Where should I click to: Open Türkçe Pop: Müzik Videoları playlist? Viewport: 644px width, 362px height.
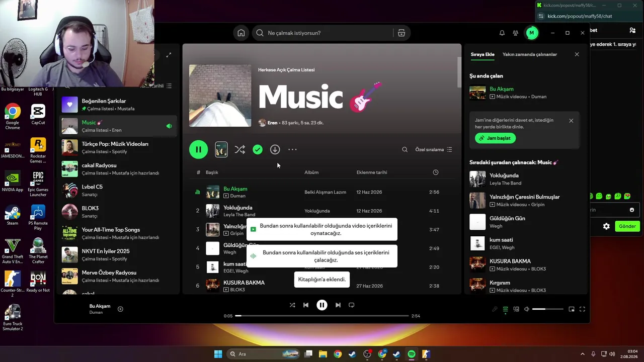(x=118, y=147)
